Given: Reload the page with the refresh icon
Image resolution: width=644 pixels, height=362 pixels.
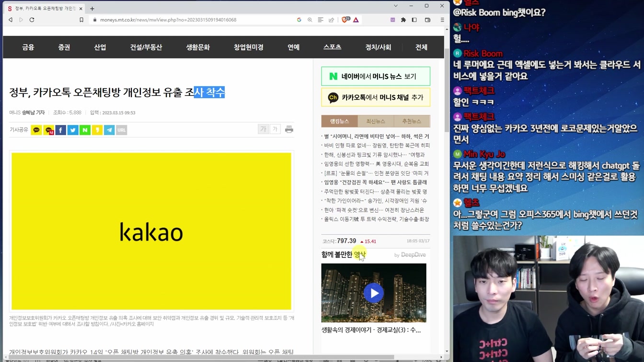Looking at the screenshot, I should point(32,20).
